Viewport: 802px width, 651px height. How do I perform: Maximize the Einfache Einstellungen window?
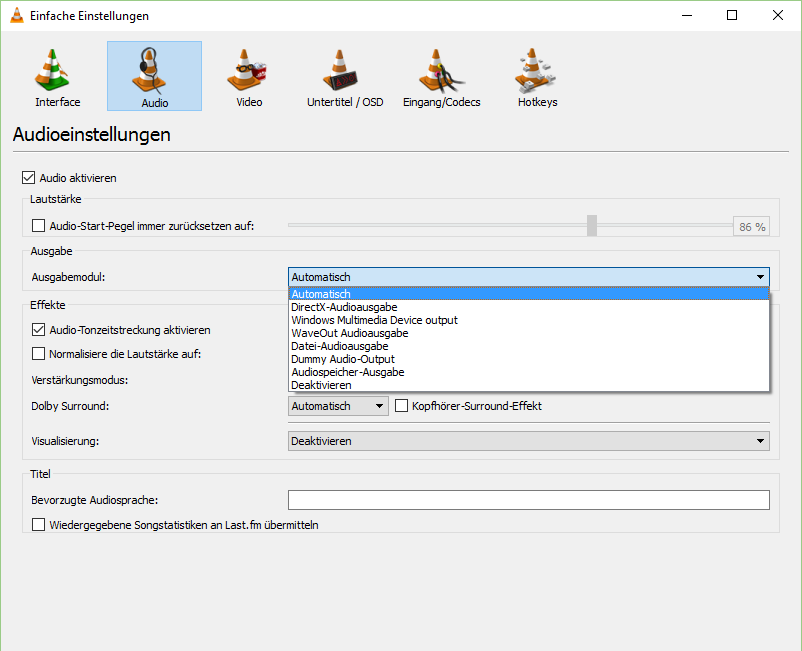pyautogui.click(x=732, y=15)
